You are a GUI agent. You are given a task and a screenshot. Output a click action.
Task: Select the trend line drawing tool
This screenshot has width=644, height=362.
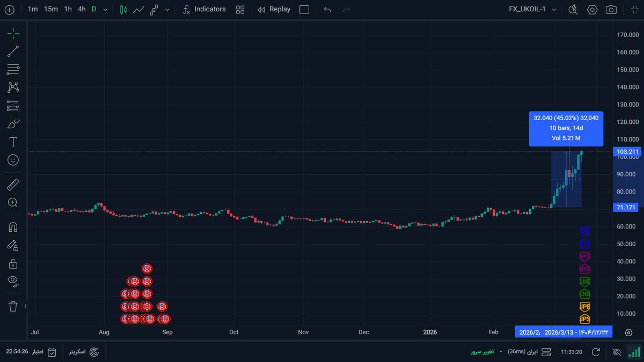coord(13,51)
